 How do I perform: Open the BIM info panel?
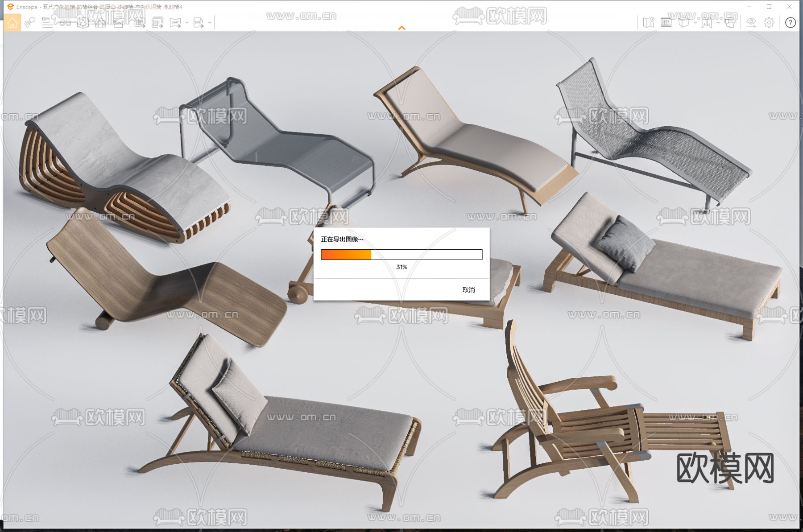[x=47, y=23]
